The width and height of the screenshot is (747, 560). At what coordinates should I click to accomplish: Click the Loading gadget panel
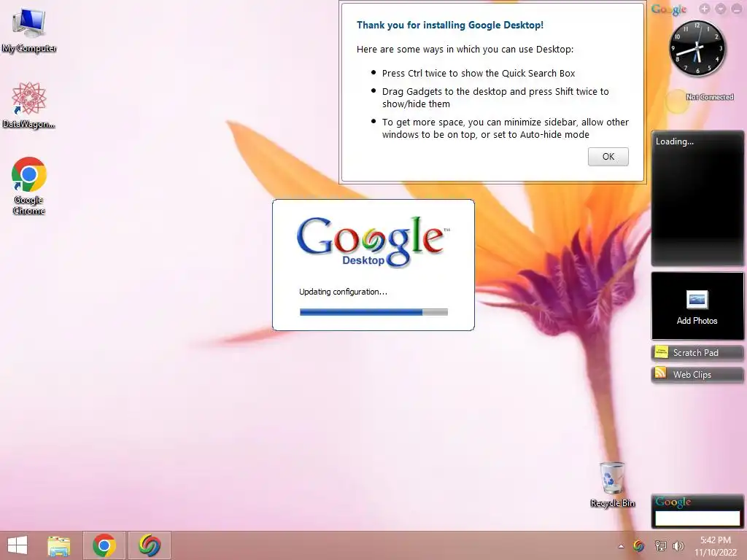tap(697, 198)
